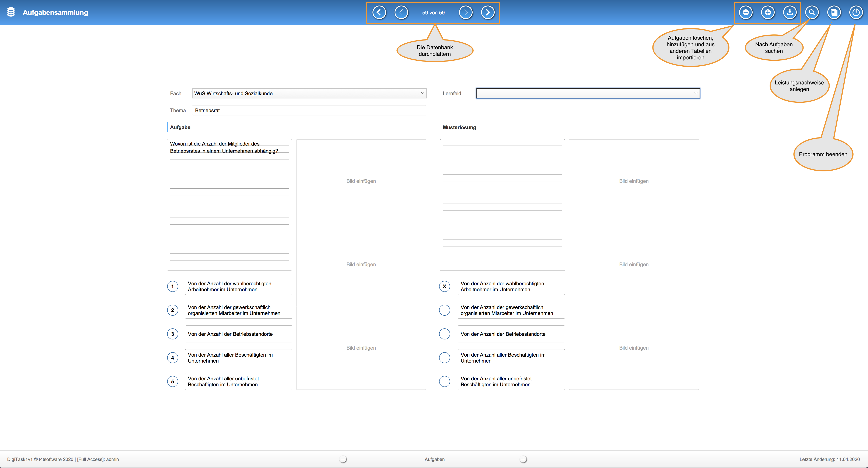Mark the second answer as correct solution
The height and width of the screenshot is (468, 868).
(444, 310)
